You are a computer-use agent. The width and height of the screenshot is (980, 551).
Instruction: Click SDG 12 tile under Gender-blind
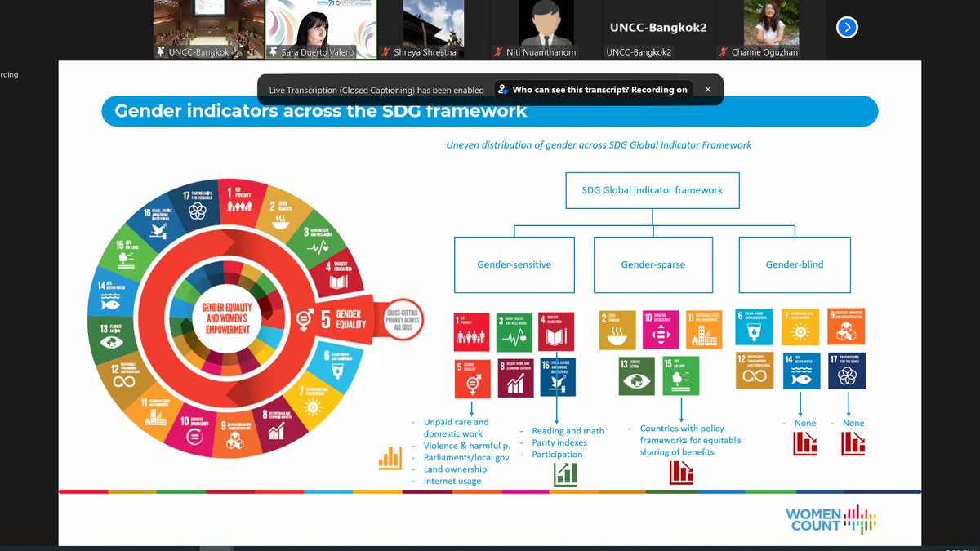click(754, 370)
